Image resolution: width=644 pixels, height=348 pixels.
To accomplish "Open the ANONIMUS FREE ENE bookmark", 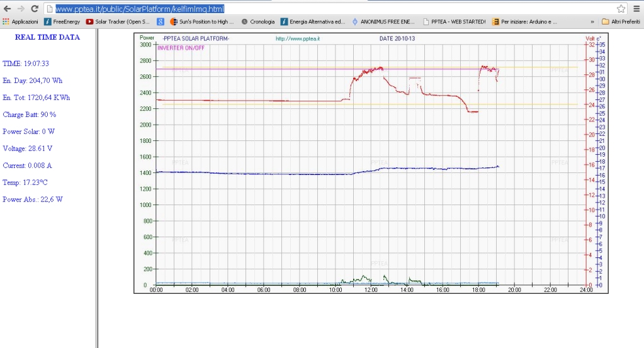I will coord(383,22).
